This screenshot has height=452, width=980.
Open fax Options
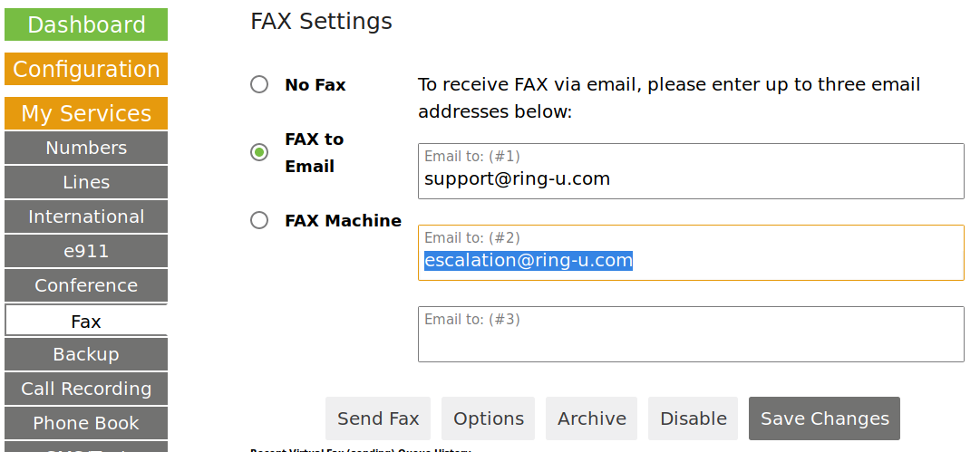tap(488, 418)
